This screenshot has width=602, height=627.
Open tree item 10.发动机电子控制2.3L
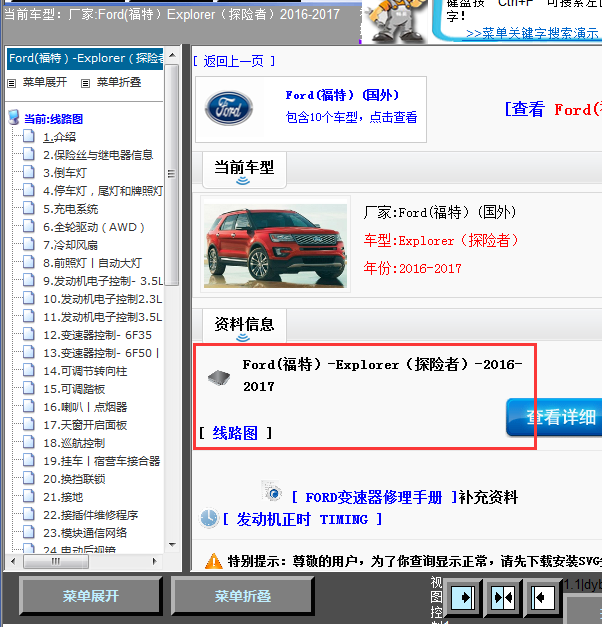coord(102,299)
